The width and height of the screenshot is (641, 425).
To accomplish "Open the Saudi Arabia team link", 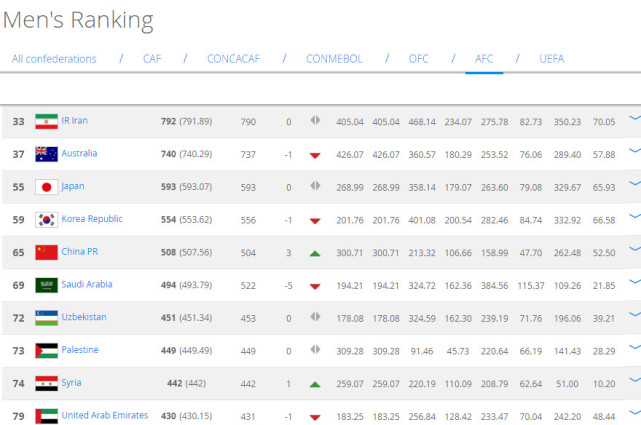I will [87, 284].
